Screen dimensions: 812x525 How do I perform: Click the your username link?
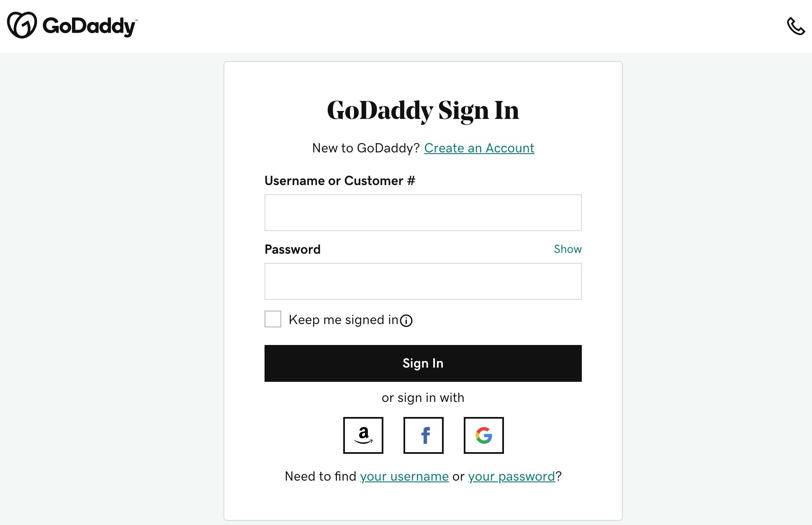[404, 476]
